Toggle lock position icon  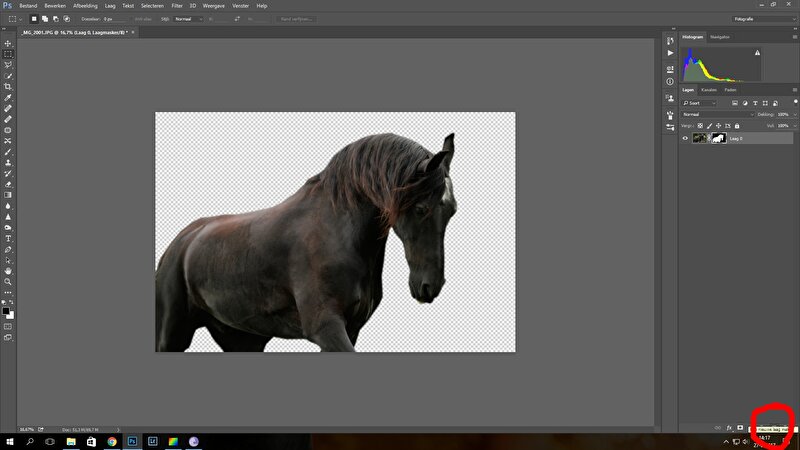[x=718, y=126]
